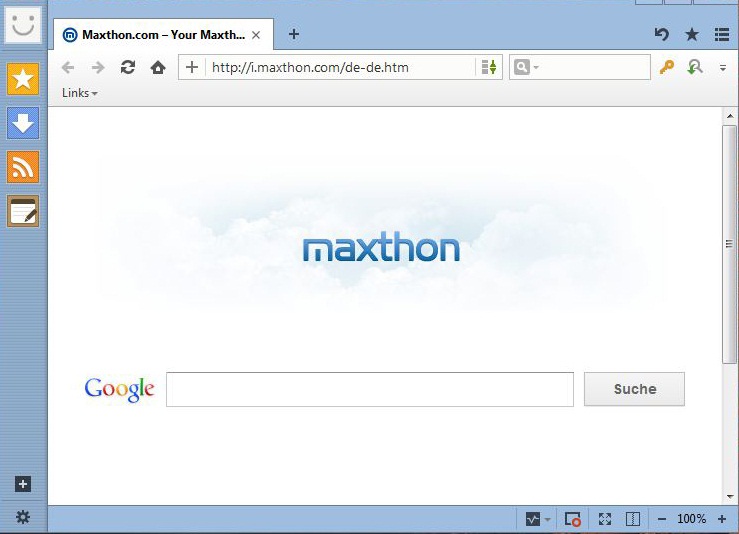
Task: Click the CPU activity monitor icon
Action: pos(533,519)
